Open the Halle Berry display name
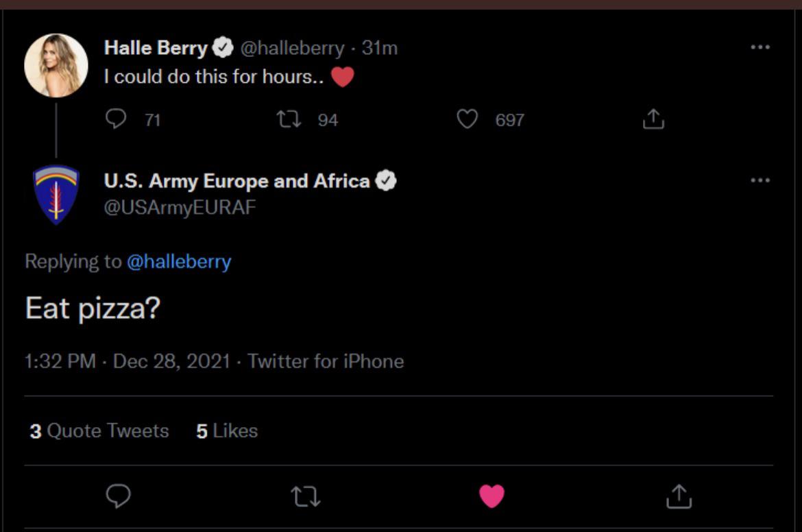 pos(156,47)
